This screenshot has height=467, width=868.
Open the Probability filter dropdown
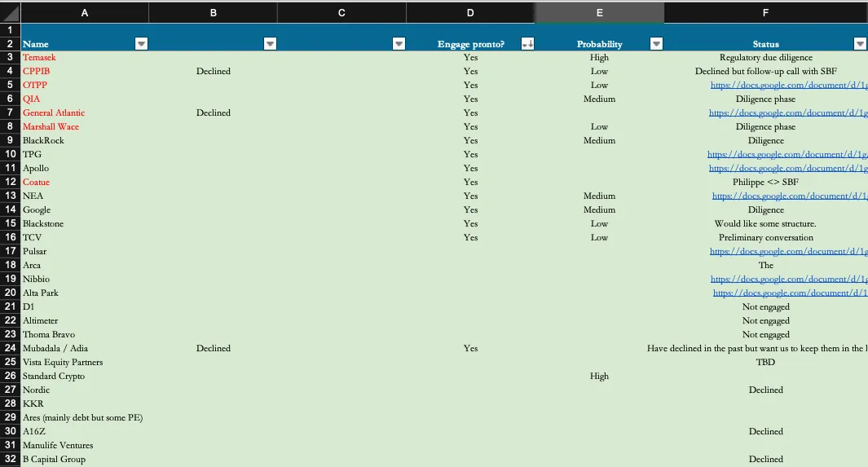click(656, 44)
